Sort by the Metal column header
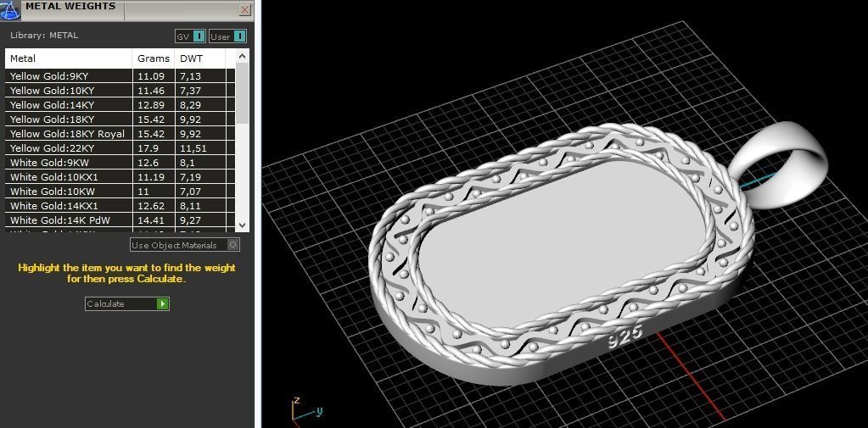 (69, 58)
